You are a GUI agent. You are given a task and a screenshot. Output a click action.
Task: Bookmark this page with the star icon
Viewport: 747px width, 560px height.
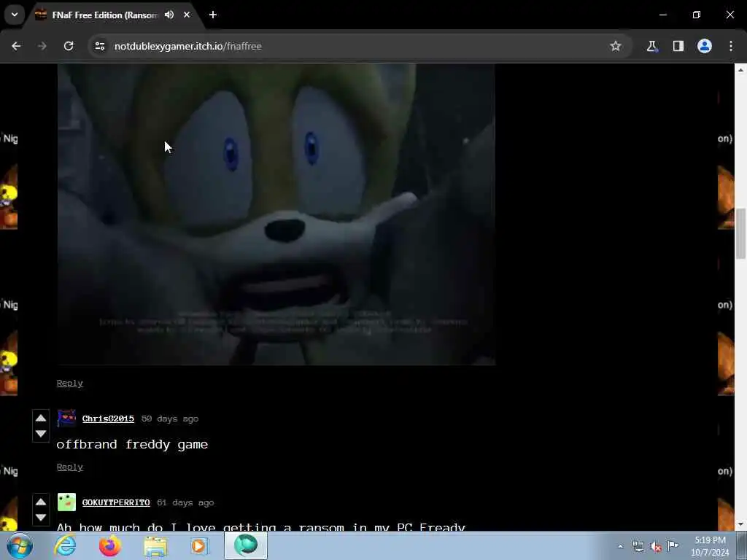pyautogui.click(x=616, y=46)
